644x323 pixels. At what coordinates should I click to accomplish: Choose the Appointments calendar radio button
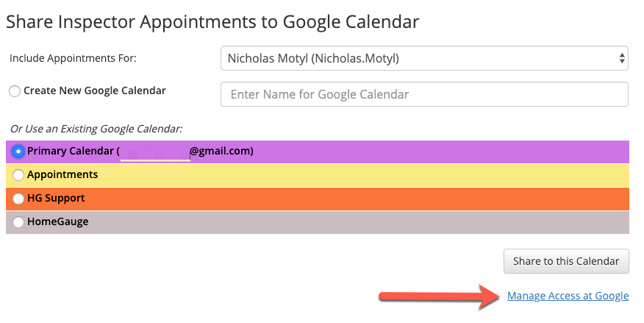pos(18,175)
